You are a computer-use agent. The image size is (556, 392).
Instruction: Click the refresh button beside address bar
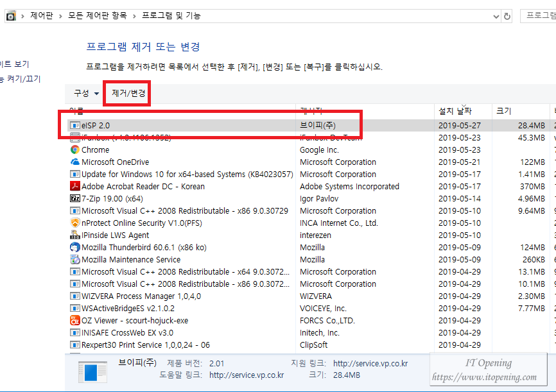pos(507,16)
